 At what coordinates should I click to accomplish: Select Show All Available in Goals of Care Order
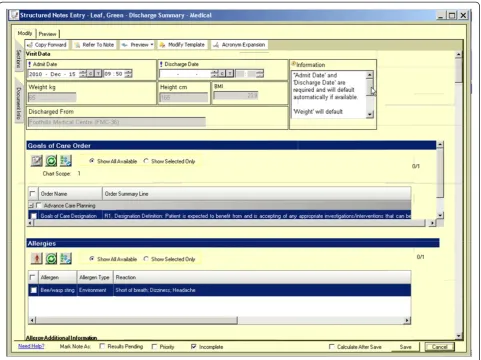click(113, 161)
